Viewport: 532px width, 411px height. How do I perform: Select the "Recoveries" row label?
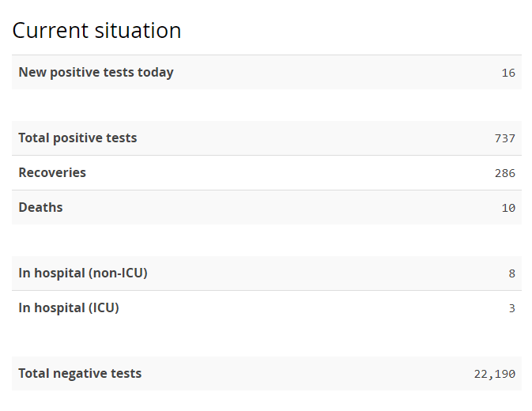(x=52, y=173)
